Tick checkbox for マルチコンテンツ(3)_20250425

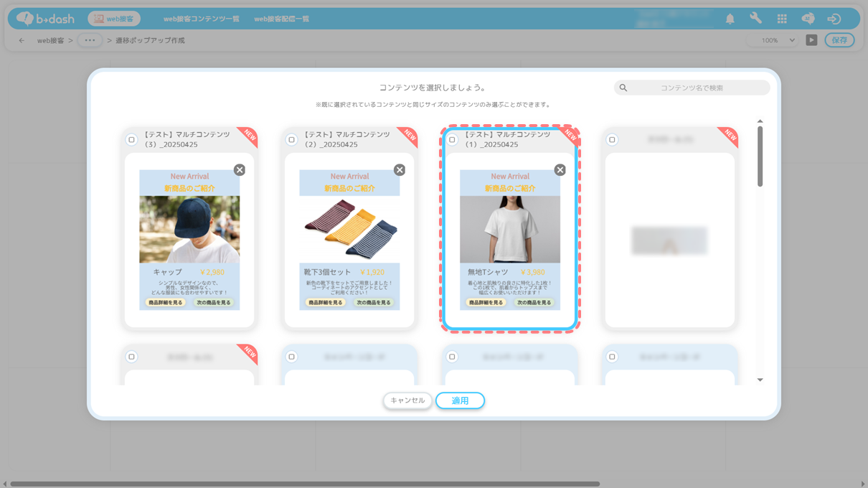pos(131,140)
